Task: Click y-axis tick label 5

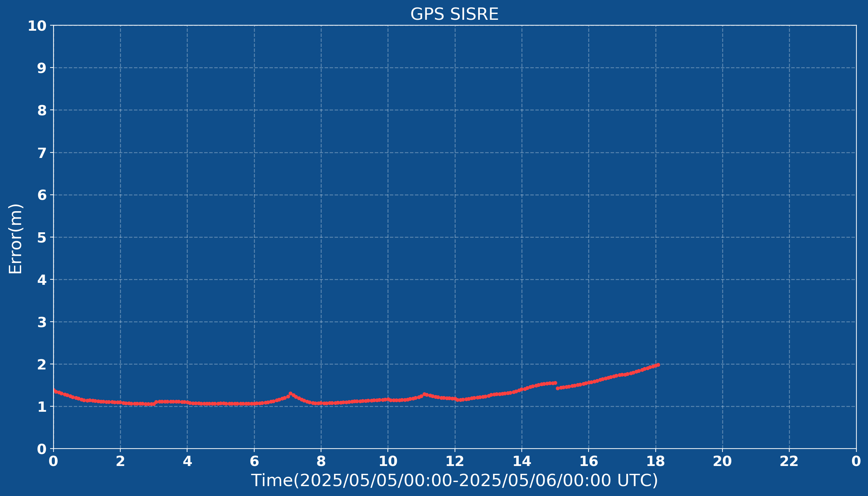Action: tap(42, 238)
